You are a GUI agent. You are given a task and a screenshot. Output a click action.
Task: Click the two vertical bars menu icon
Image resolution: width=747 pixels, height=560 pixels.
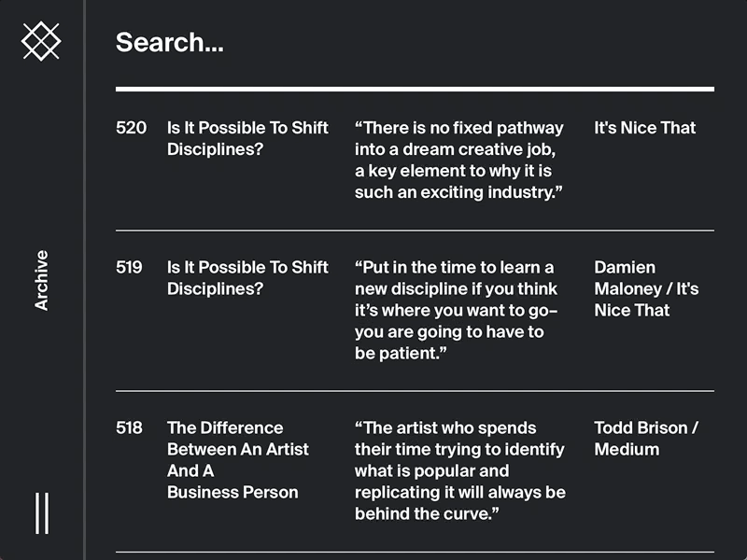click(41, 513)
